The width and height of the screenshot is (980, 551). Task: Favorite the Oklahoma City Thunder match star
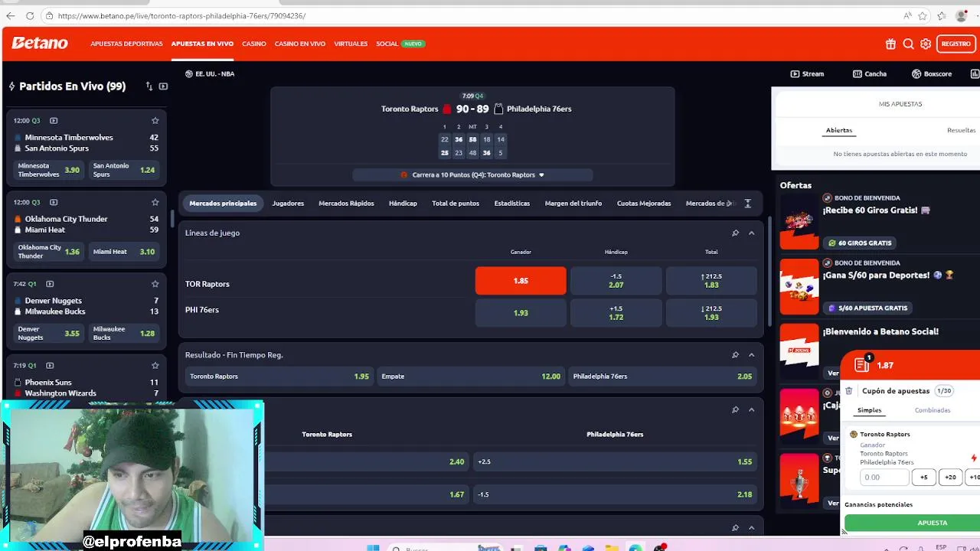click(155, 202)
